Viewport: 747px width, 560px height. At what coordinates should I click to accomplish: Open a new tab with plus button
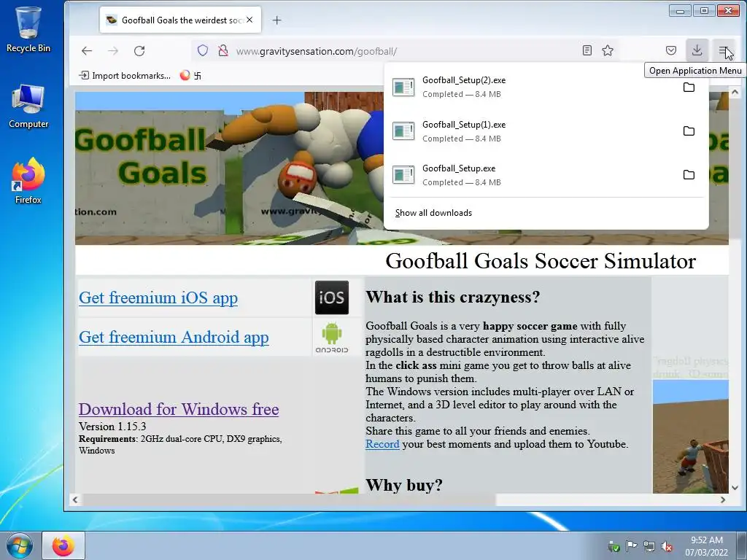(276, 20)
